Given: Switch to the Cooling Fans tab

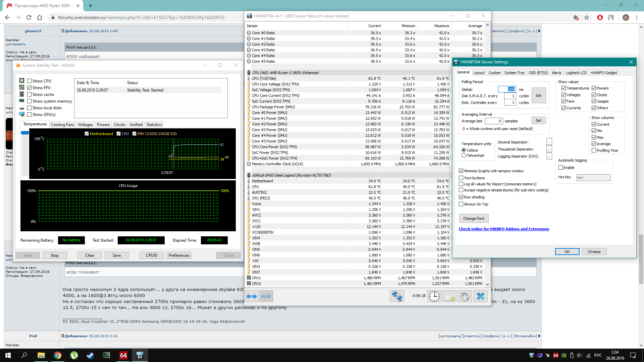Looking at the screenshot, I should point(62,125).
